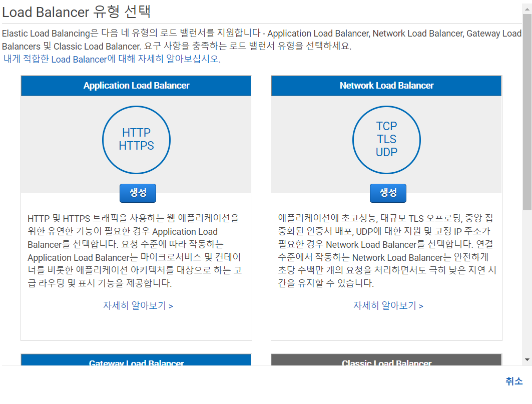Image resolution: width=532 pixels, height=404 pixels.
Task: Click the 취소 cancel button
Action: click(x=514, y=381)
